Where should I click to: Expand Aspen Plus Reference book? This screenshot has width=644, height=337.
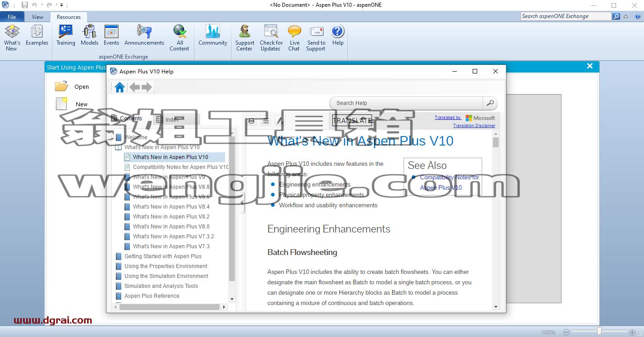click(x=119, y=296)
